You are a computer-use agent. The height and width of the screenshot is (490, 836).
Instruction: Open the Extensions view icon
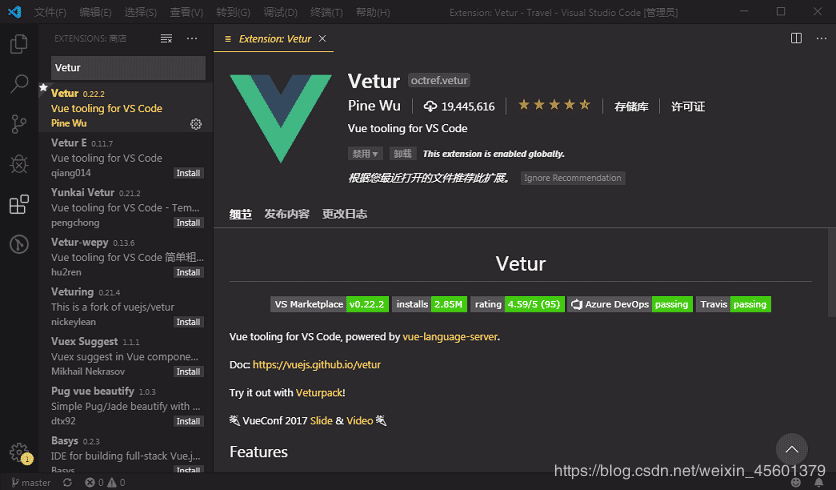pos(18,204)
